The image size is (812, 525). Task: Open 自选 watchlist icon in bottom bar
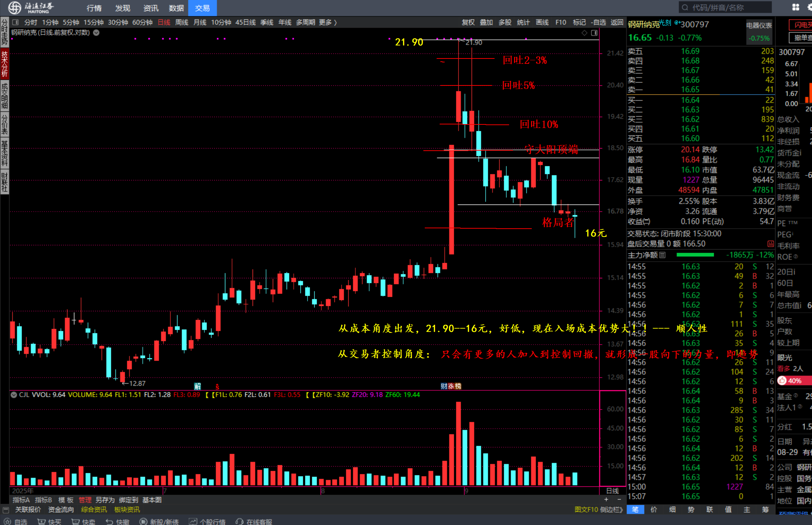point(7,521)
